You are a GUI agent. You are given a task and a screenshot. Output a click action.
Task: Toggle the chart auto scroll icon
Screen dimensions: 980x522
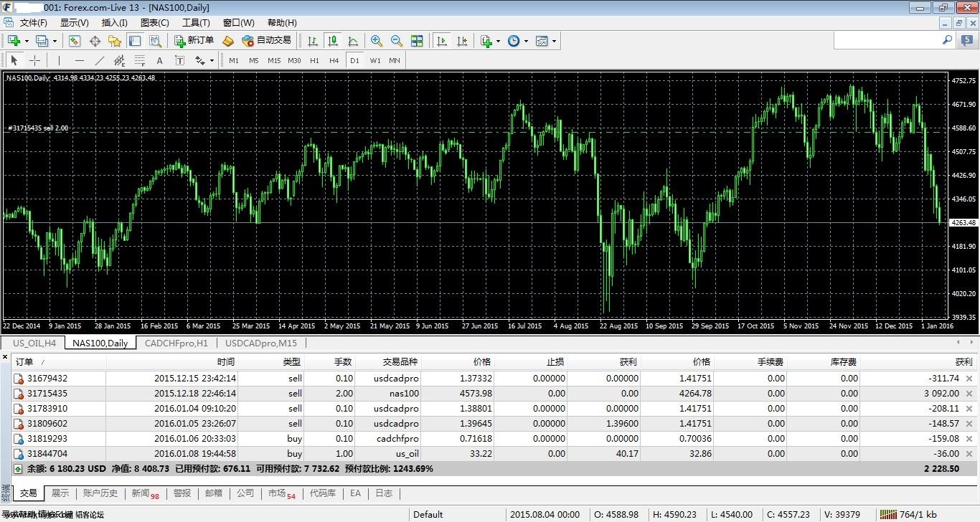pos(442,41)
